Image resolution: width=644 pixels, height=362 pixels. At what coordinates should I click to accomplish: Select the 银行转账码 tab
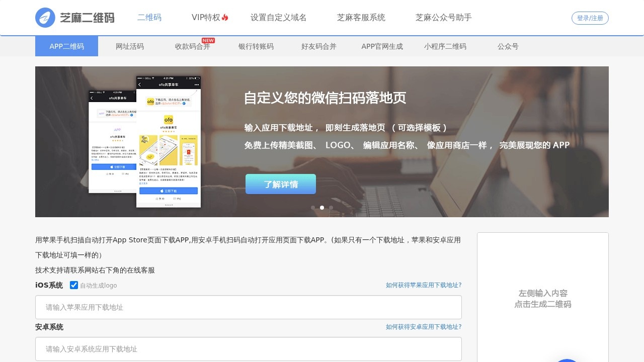point(256,46)
